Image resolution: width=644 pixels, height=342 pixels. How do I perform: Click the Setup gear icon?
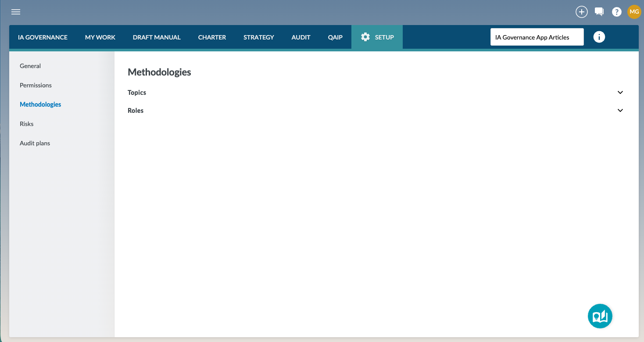click(x=365, y=37)
